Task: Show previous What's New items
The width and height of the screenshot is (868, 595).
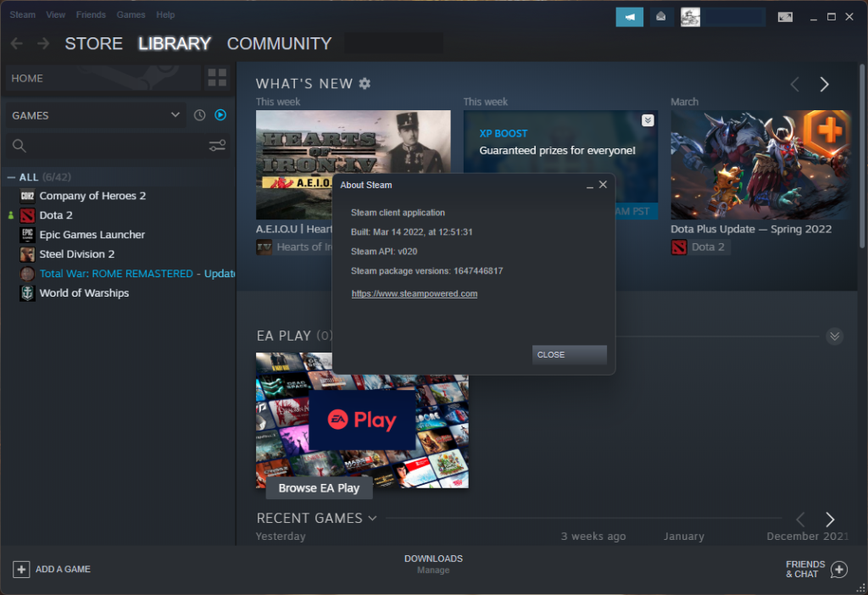Action: [x=795, y=84]
